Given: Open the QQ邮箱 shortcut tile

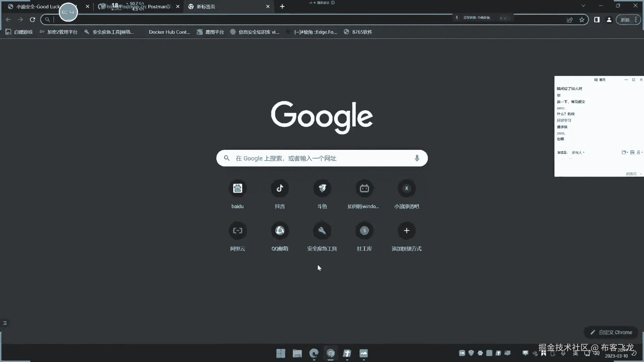Looking at the screenshot, I should tap(280, 231).
